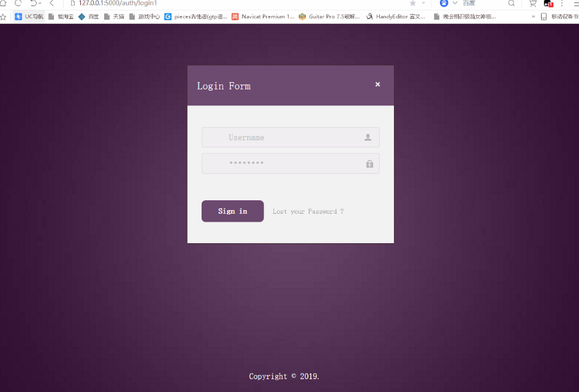Open the pieces吉他谱 bookmark
This screenshot has width=579, height=392.
coord(196,17)
